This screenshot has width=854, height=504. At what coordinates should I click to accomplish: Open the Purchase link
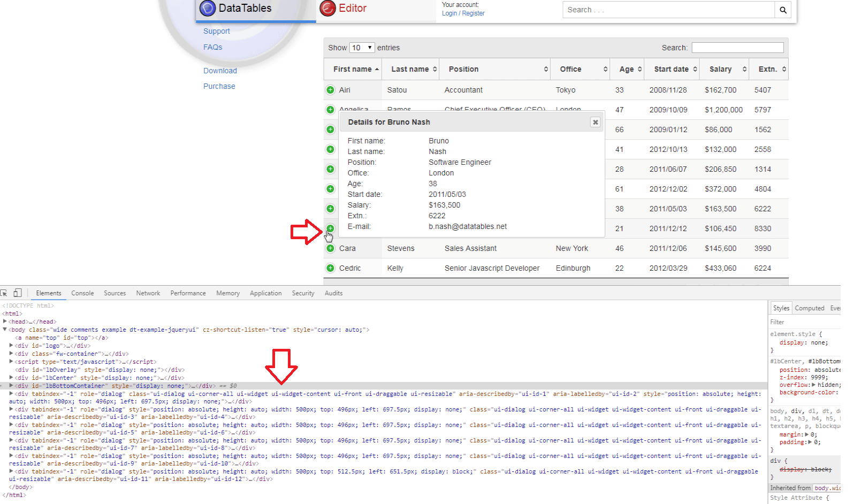(219, 86)
